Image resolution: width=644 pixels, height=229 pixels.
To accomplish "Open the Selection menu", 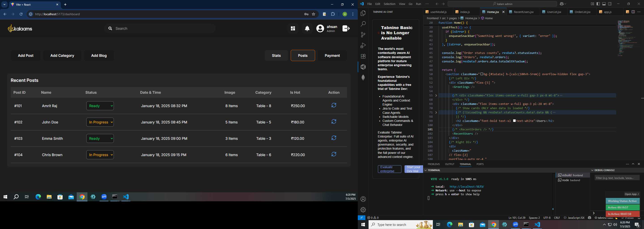I will click(x=390, y=4).
